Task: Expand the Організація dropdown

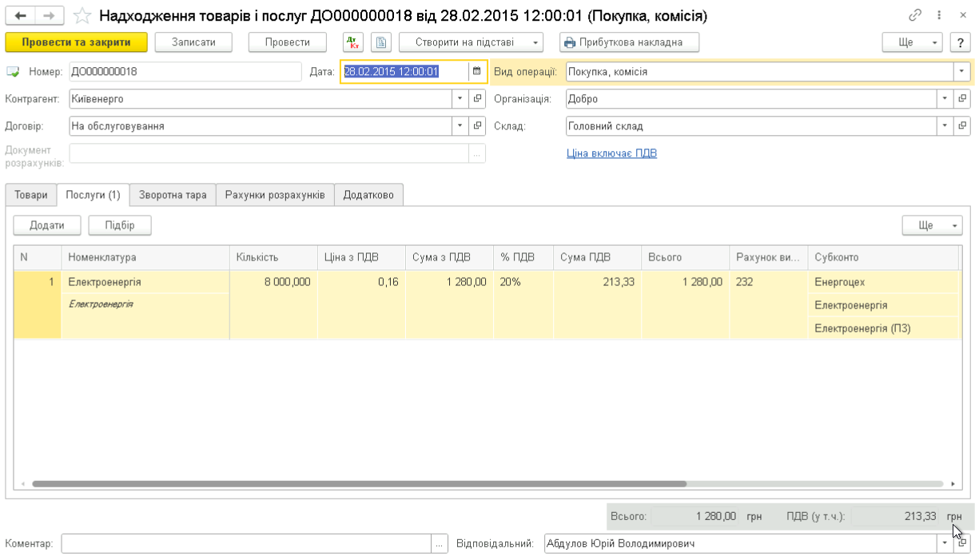Action: click(945, 99)
